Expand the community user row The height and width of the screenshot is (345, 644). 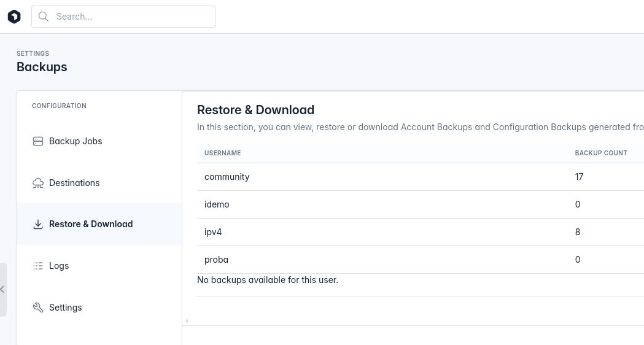421,177
